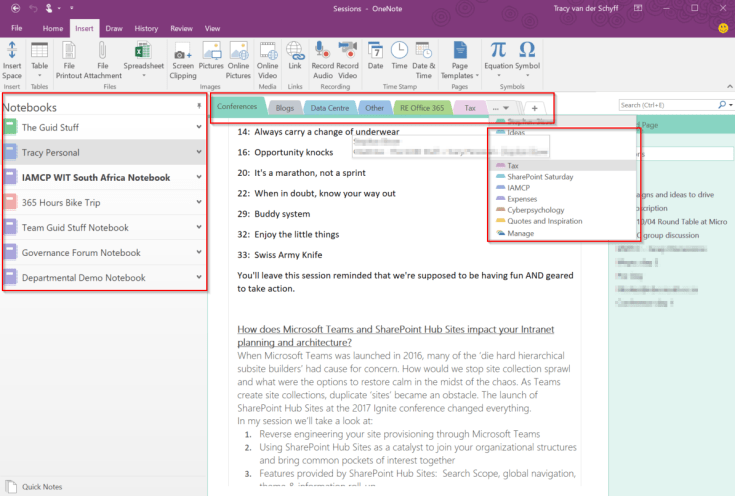Open the Data Centre section tab
The image size is (735, 496).
[328, 107]
